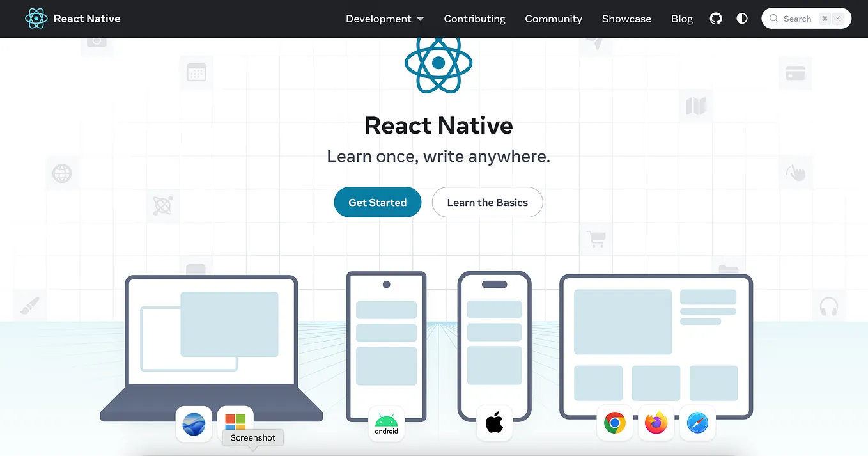Open the Contributing page
868x456 pixels.
[474, 19]
